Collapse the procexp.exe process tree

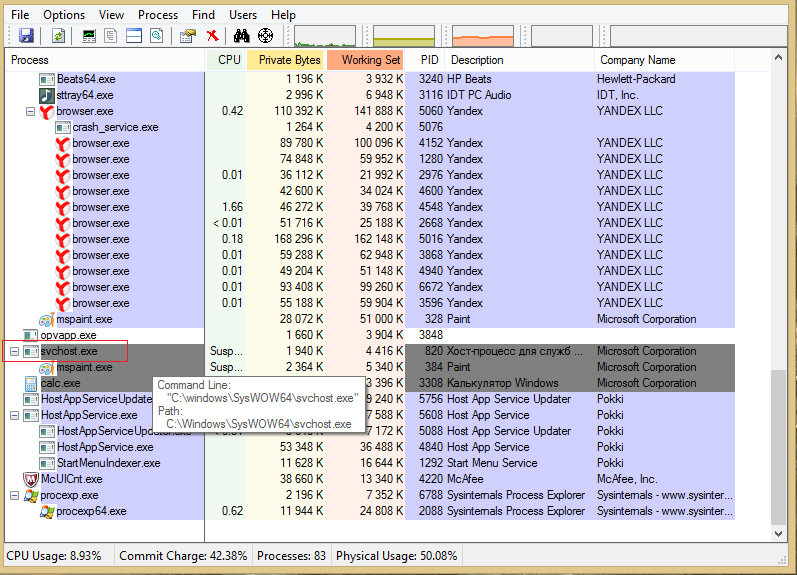(x=14, y=495)
